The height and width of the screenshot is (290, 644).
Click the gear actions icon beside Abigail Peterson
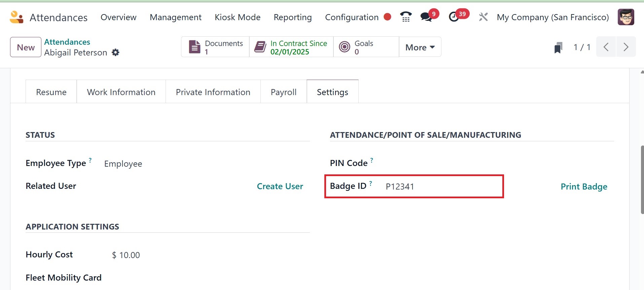pyautogui.click(x=115, y=52)
